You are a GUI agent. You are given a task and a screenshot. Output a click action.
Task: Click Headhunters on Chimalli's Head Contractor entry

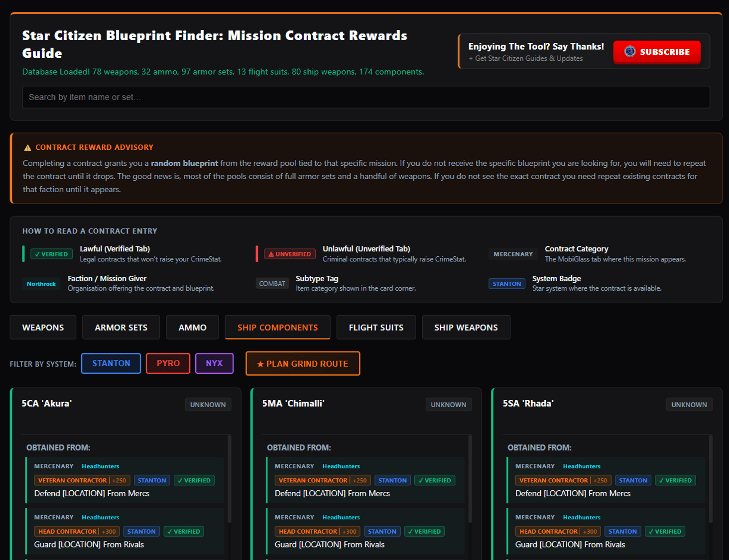point(341,518)
